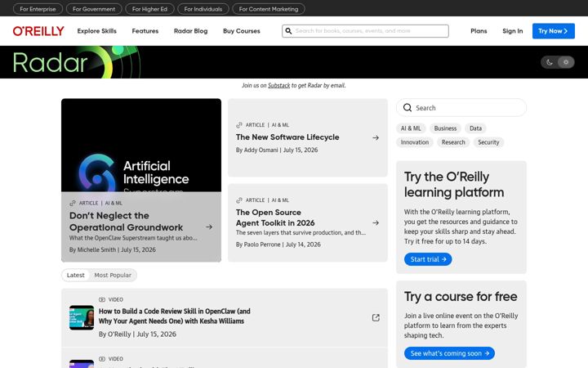
Task: Open the Code Review Skill video thumbnail
Action: pos(82,317)
